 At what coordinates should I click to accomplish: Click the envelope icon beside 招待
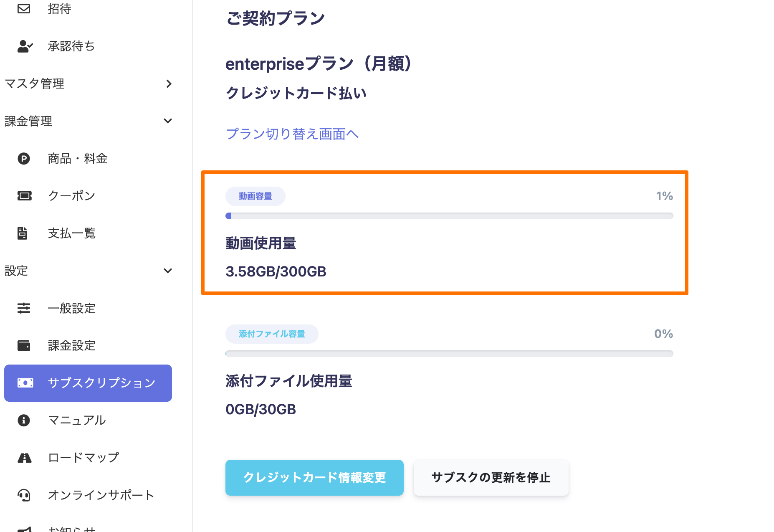coord(24,8)
